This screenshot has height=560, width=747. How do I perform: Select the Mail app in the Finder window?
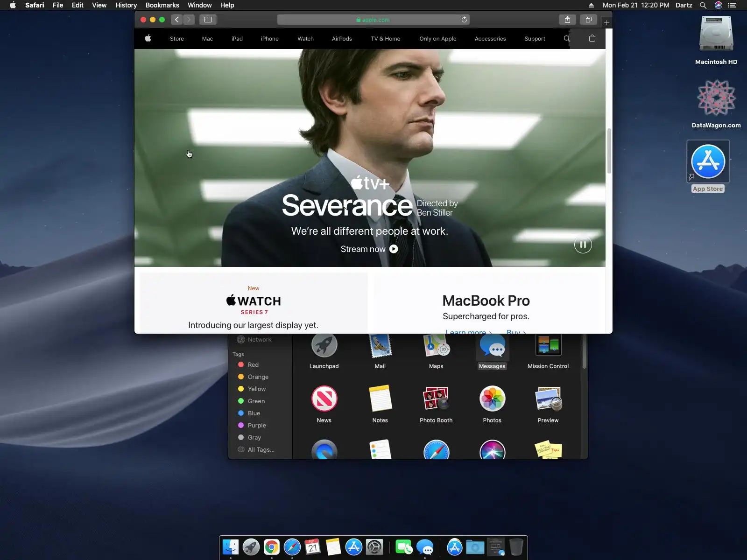click(x=380, y=352)
